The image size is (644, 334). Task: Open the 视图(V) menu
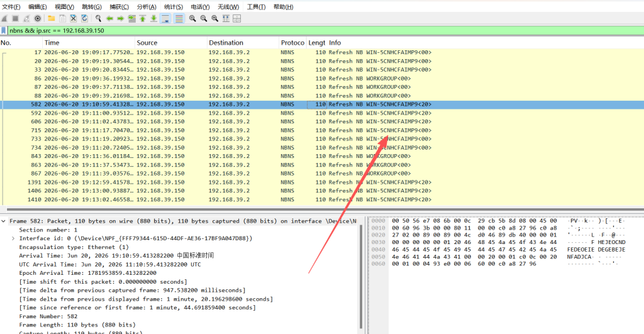point(65,7)
